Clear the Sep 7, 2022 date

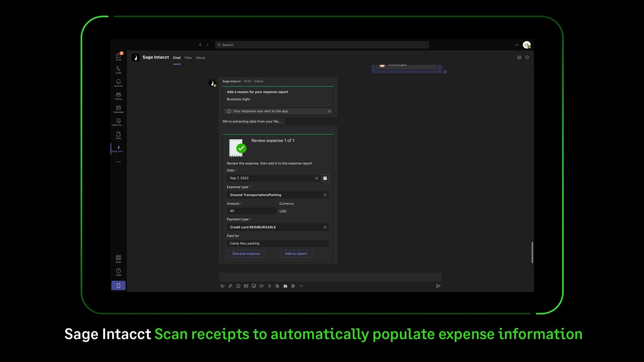(316, 178)
